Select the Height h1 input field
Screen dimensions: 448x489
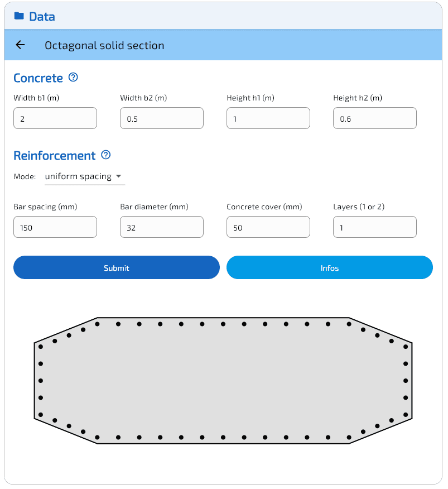click(x=268, y=118)
